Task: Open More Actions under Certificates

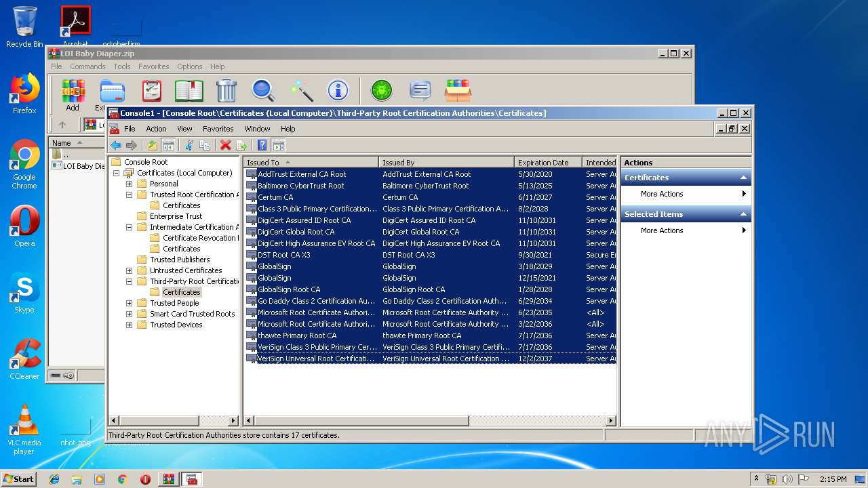Action: 686,194
